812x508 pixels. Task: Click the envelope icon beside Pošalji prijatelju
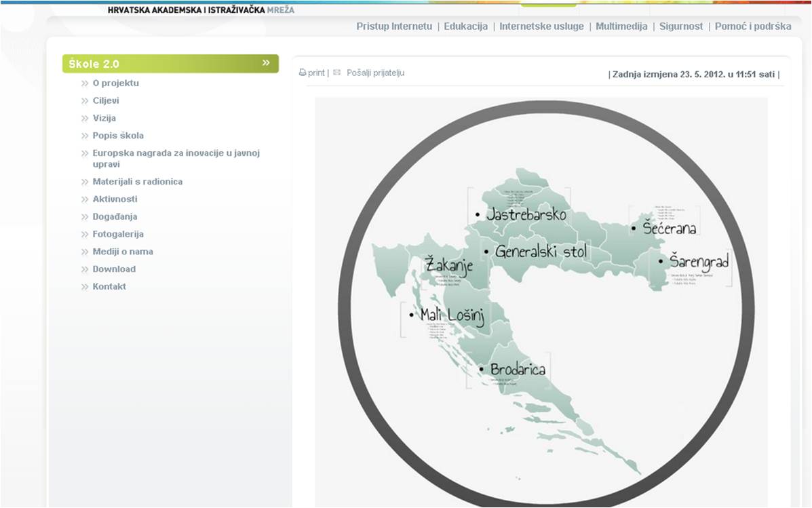pyautogui.click(x=336, y=73)
